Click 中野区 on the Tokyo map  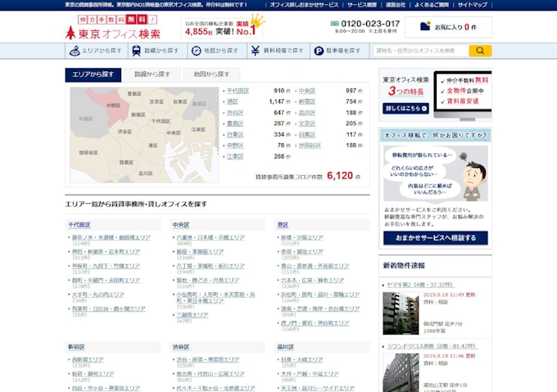pos(112,105)
